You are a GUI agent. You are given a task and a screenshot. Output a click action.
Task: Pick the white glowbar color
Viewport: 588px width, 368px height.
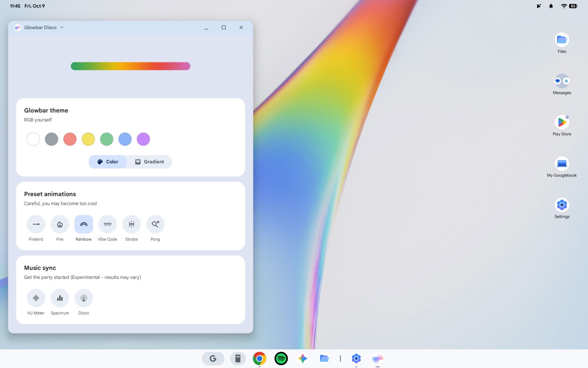33,139
